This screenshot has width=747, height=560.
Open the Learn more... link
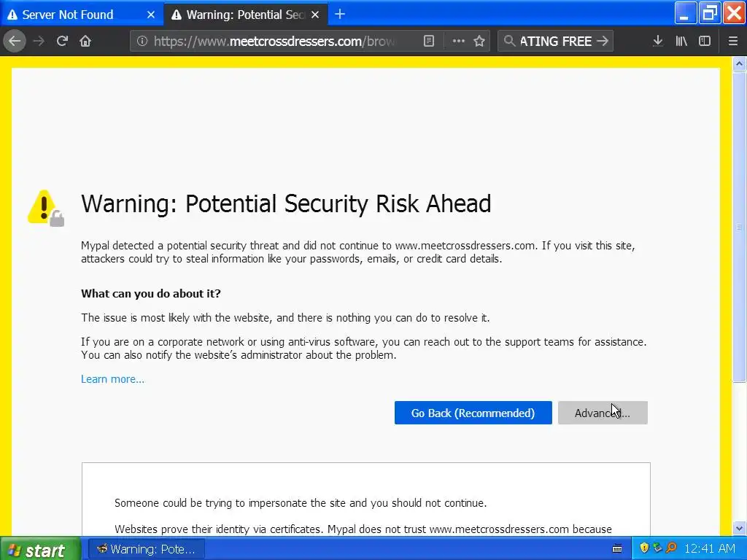112,379
